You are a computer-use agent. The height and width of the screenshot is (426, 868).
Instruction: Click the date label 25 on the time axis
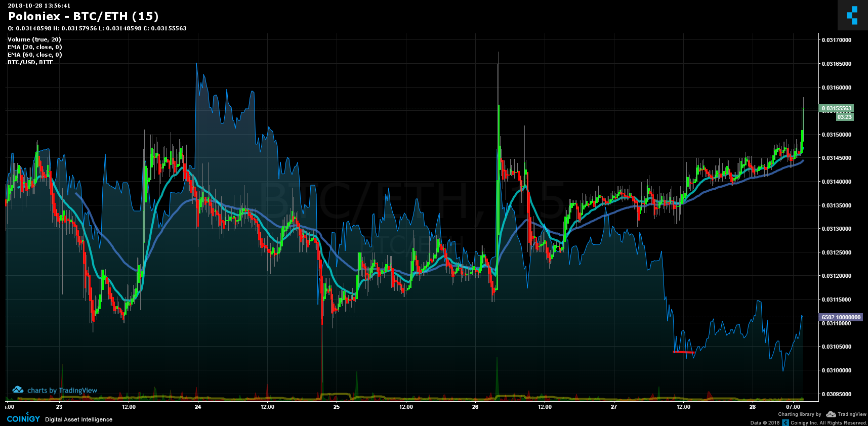tap(337, 407)
